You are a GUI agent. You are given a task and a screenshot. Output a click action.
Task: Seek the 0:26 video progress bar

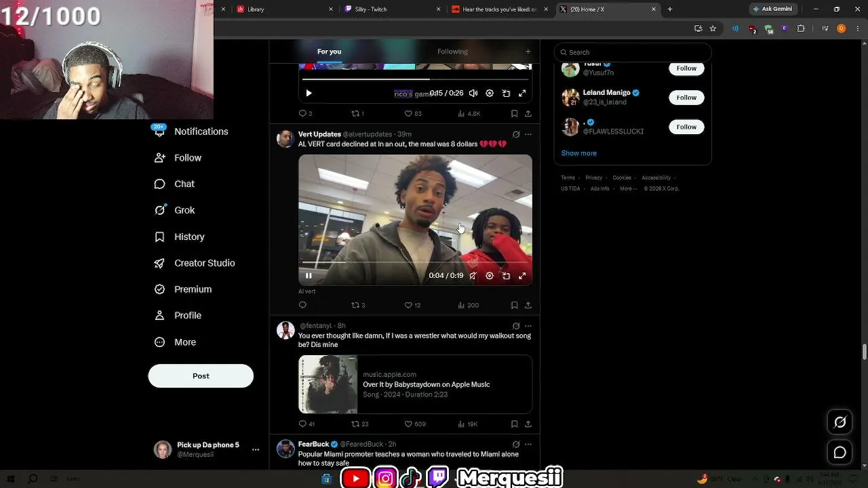pos(416,79)
